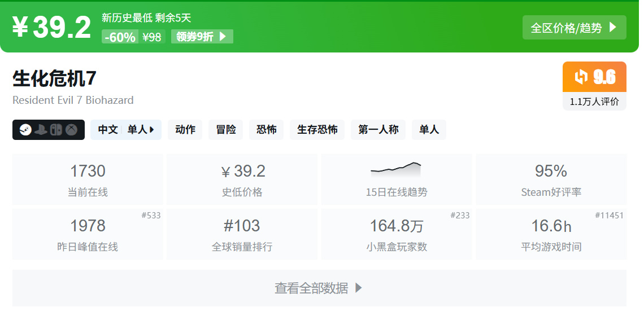Click the Steam好评率 95% card
The image size is (644, 316).
[551, 179]
